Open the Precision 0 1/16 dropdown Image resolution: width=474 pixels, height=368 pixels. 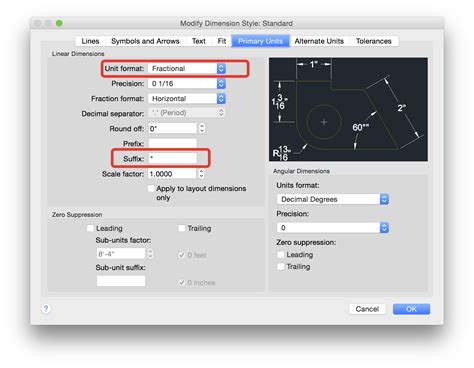(187, 83)
